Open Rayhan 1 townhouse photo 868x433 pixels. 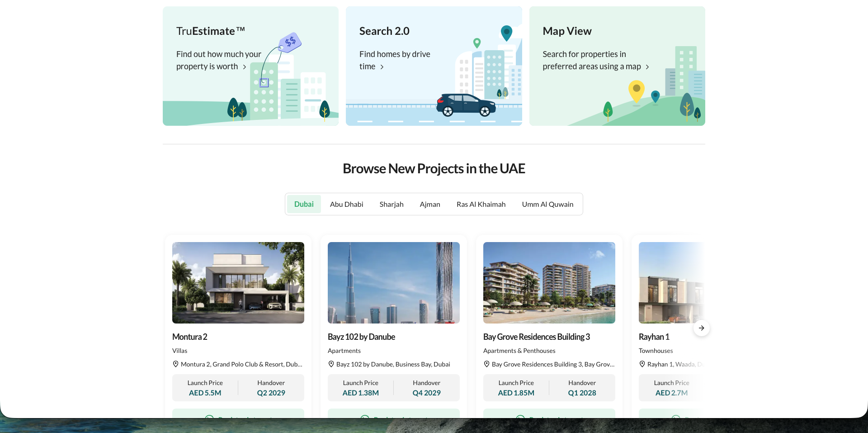coord(672,283)
